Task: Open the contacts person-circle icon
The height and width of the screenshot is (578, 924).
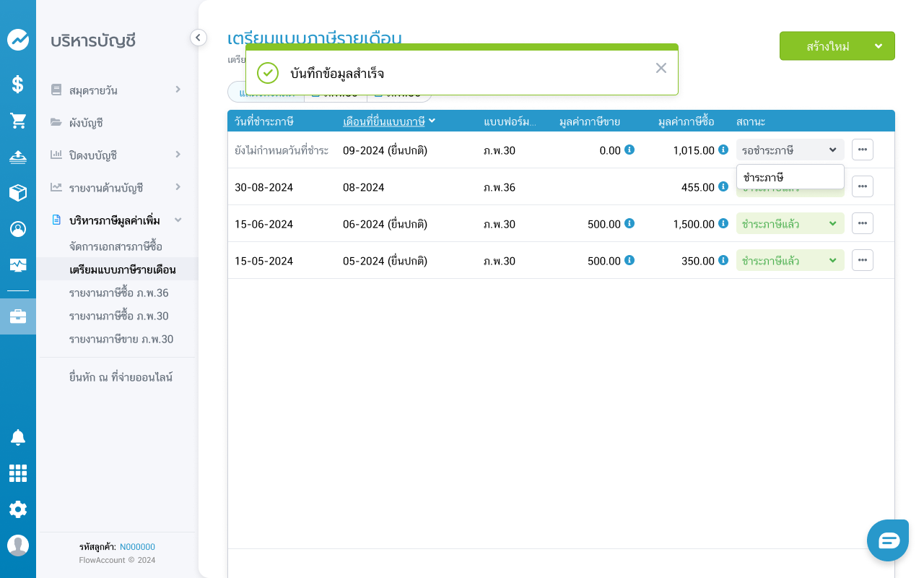Action: (x=18, y=229)
